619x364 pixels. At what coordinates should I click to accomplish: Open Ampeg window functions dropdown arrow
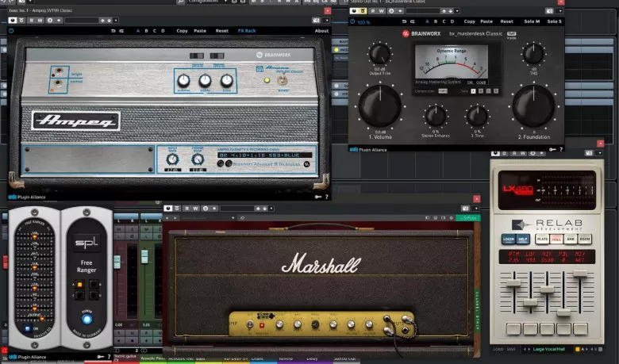[x=326, y=20]
